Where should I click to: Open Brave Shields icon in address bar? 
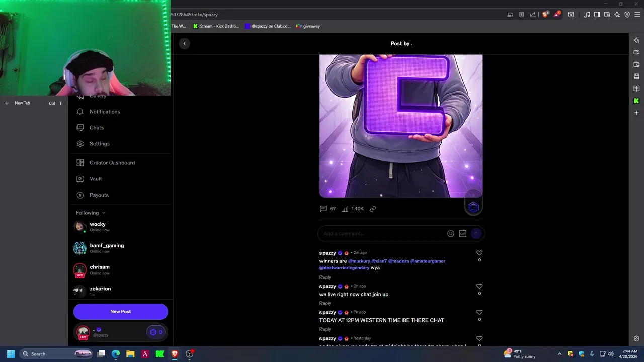coord(545,15)
